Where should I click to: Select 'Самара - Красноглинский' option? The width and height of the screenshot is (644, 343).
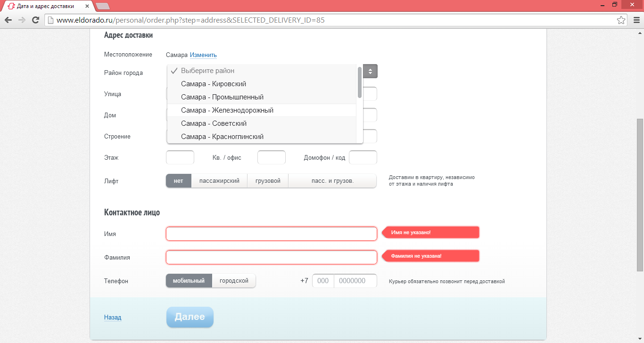pyautogui.click(x=262, y=137)
